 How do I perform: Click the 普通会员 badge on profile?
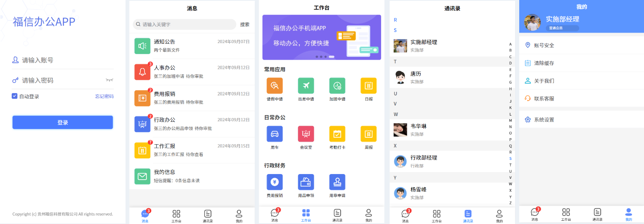562,28
